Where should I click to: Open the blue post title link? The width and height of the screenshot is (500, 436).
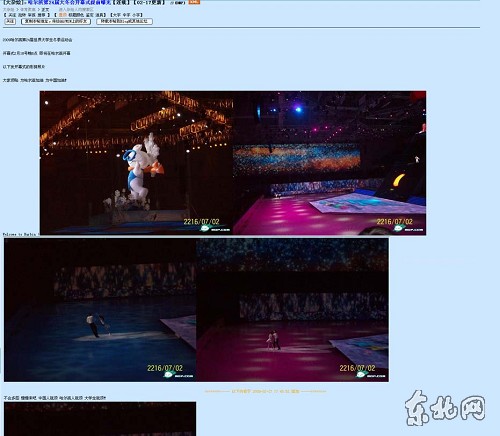69,2
